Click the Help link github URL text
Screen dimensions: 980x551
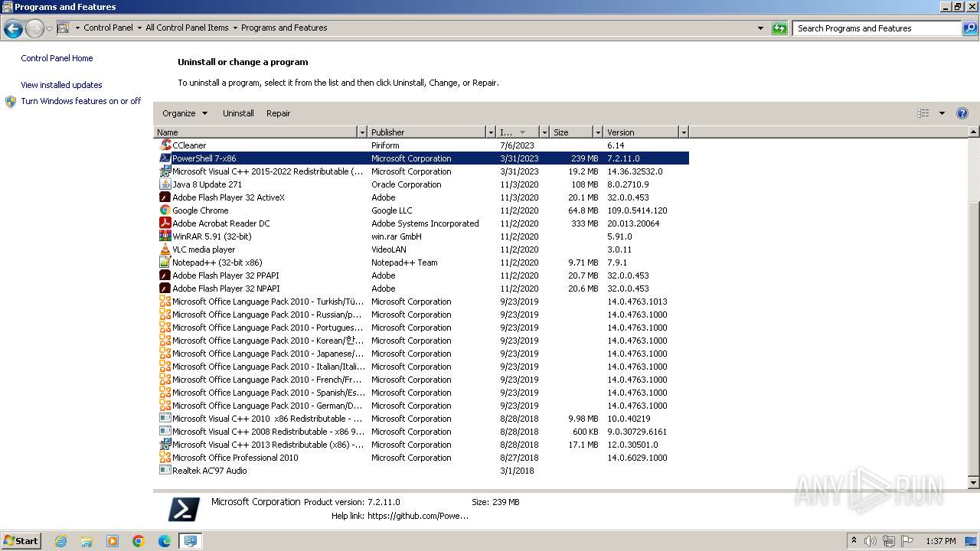(x=418, y=516)
